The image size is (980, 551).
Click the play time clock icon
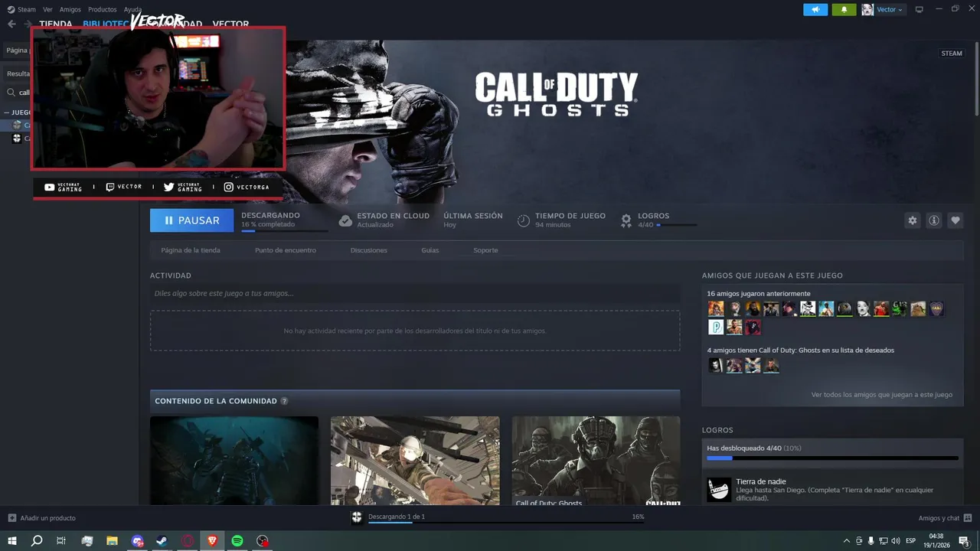pos(524,220)
